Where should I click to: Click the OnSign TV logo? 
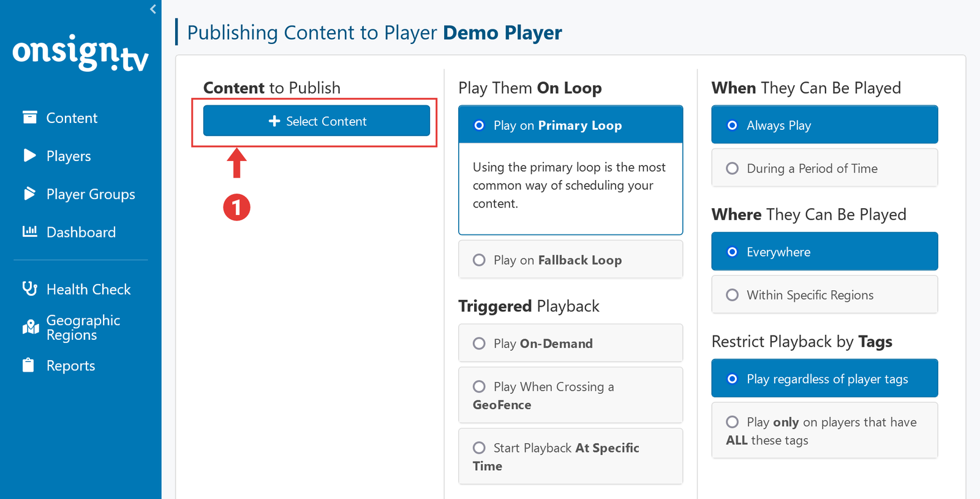tap(80, 53)
